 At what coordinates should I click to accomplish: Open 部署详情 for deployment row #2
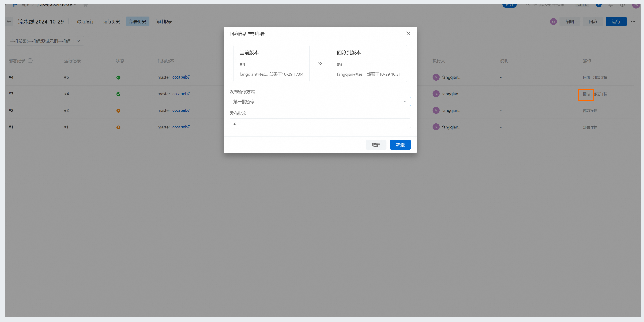click(x=590, y=110)
